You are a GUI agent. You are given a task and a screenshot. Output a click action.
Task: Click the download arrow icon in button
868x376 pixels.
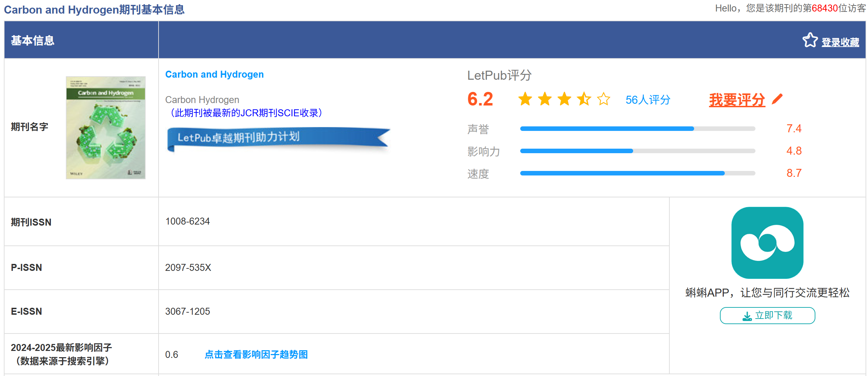747,316
